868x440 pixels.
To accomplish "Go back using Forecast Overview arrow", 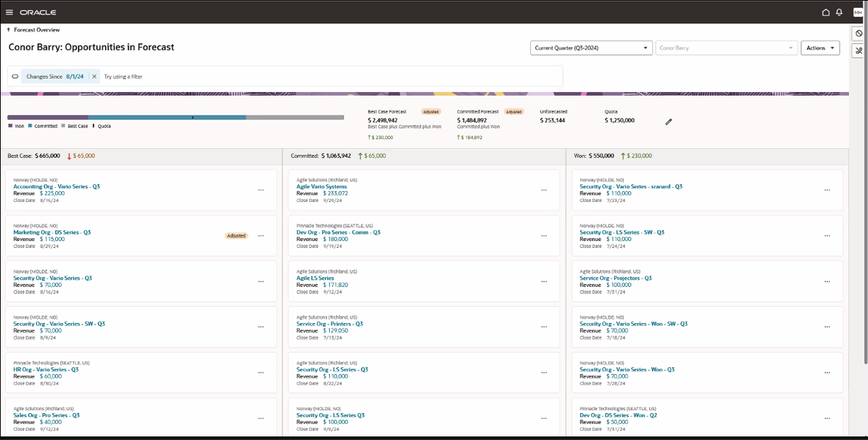I will (8, 30).
